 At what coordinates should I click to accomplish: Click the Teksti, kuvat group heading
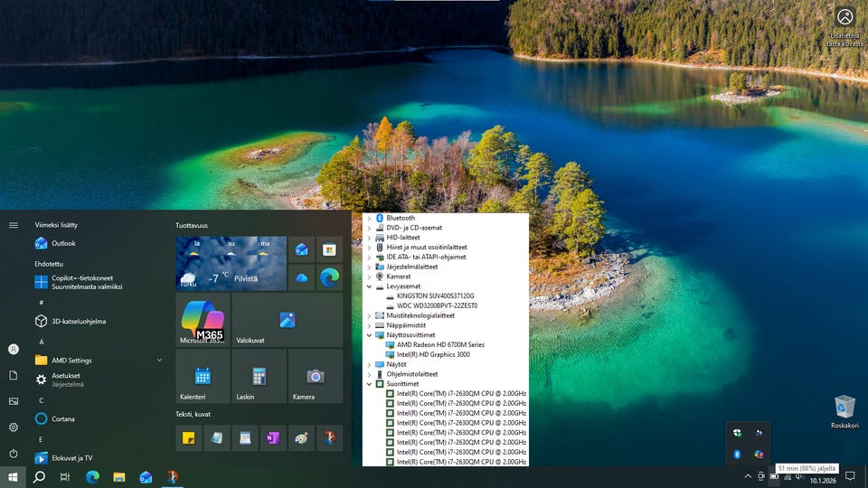193,414
